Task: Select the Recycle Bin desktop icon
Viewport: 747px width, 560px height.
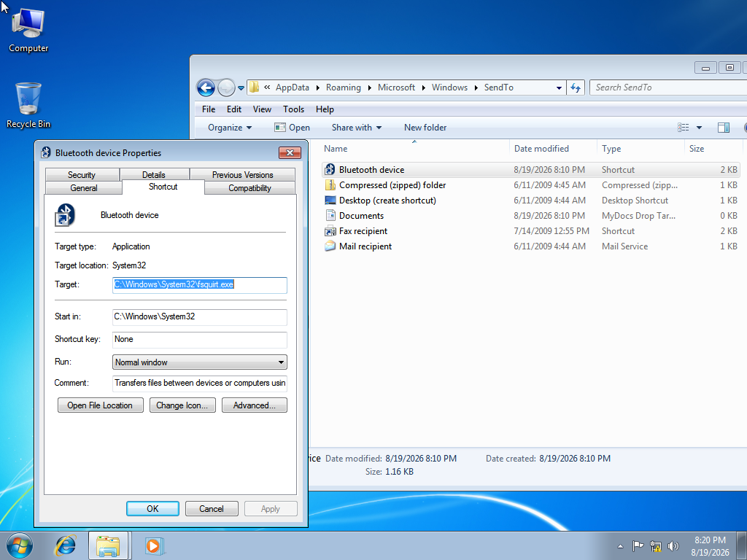Action: (28, 105)
